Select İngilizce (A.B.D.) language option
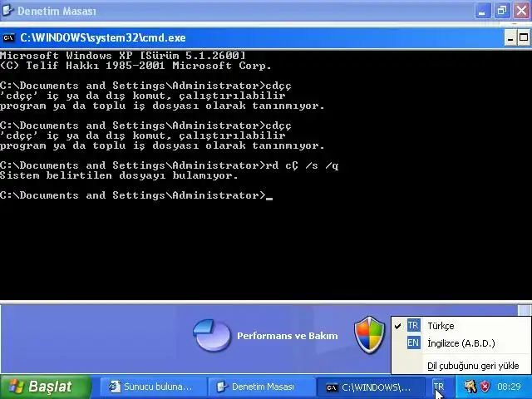The width and height of the screenshot is (532, 399). tap(461, 343)
